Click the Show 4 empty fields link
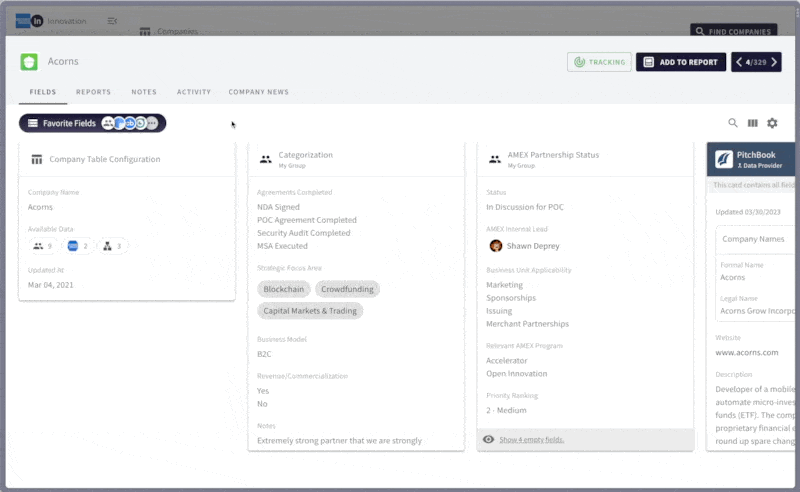This screenshot has width=800, height=492. [x=531, y=439]
